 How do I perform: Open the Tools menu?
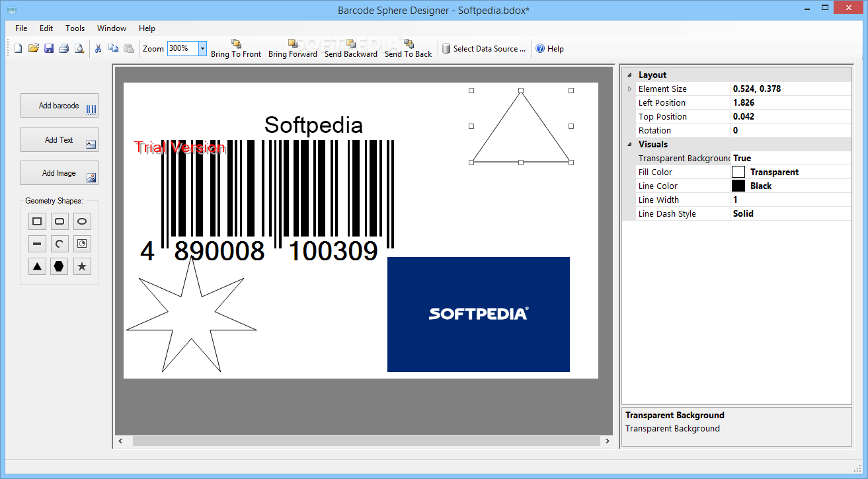click(x=75, y=28)
